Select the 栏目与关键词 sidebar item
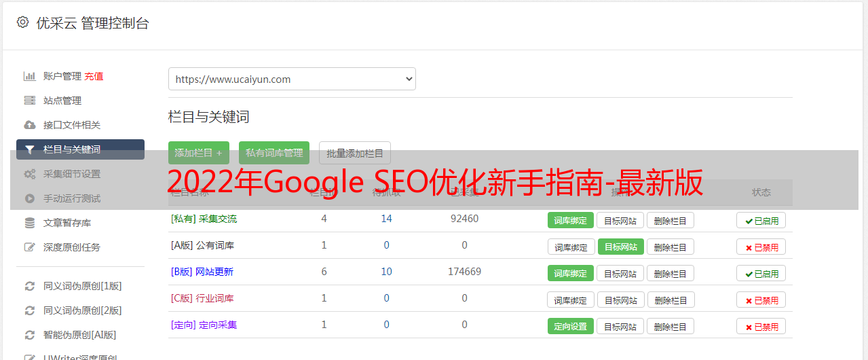 click(80, 149)
